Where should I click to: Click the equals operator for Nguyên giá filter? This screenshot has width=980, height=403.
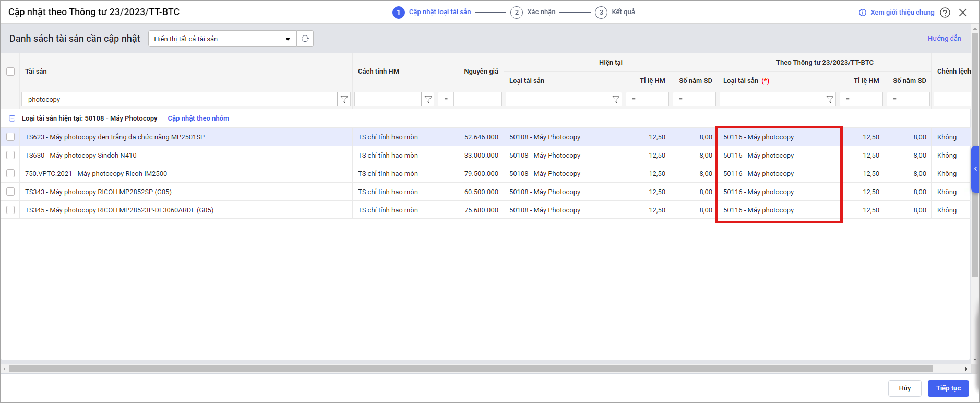(x=446, y=99)
